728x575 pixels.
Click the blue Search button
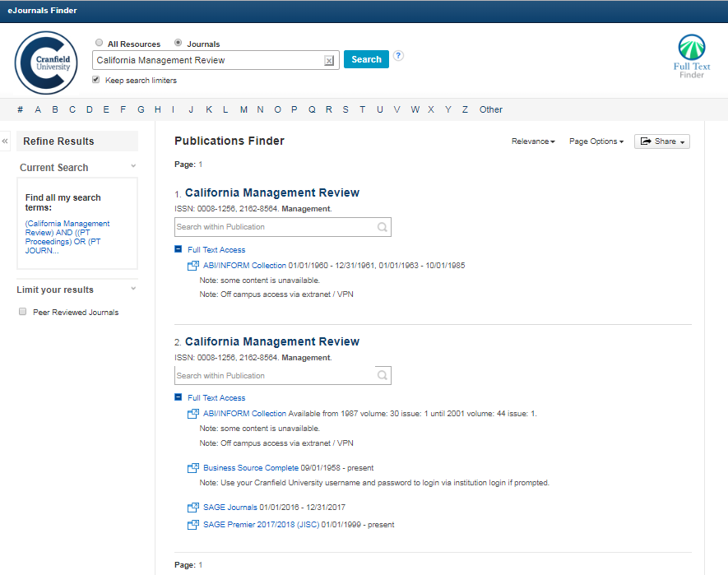click(x=366, y=59)
